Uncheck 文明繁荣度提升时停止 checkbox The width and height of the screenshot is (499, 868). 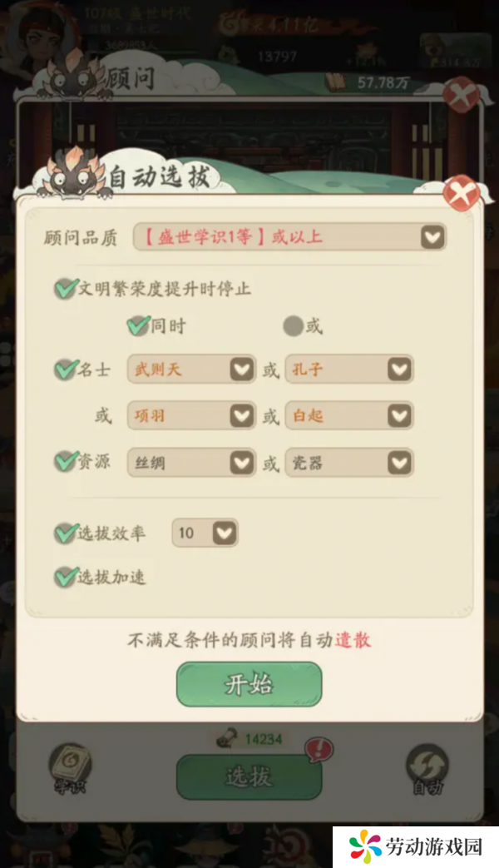(65, 289)
